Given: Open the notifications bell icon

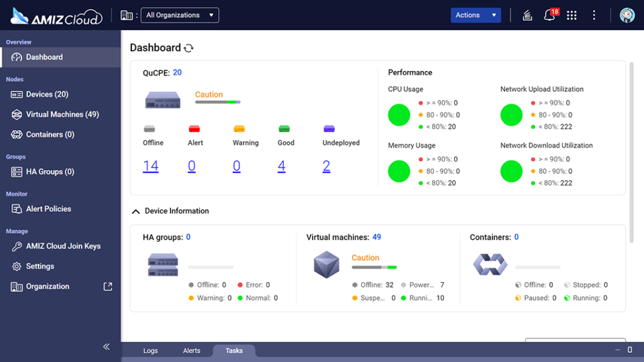Looking at the screenshot, I should click(x=549, y=15).
